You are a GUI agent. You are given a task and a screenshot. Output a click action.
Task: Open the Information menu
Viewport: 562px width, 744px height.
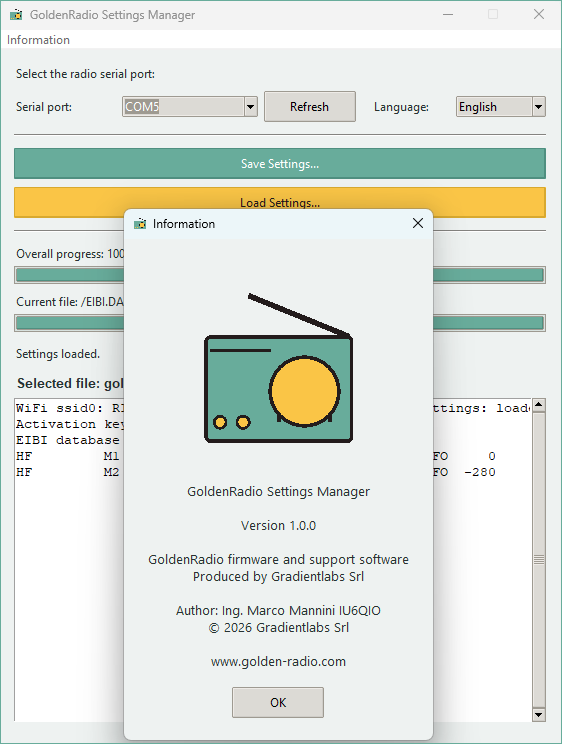coord(38,40)
